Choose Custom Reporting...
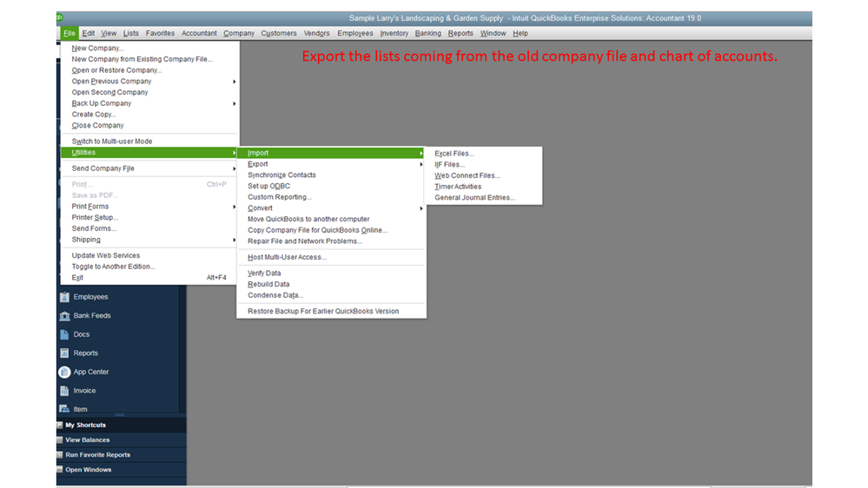This screenshot has height=488, width=868. pos(280,197)
